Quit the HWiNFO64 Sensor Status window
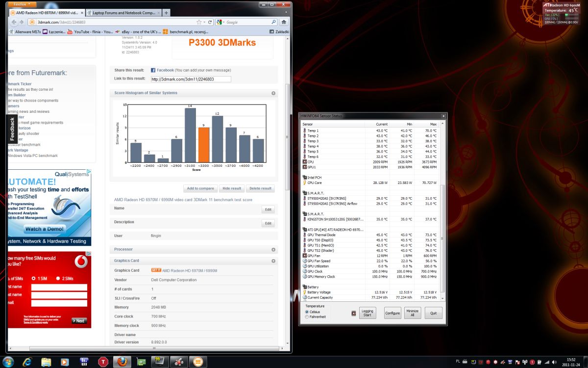 coord(433,313)
